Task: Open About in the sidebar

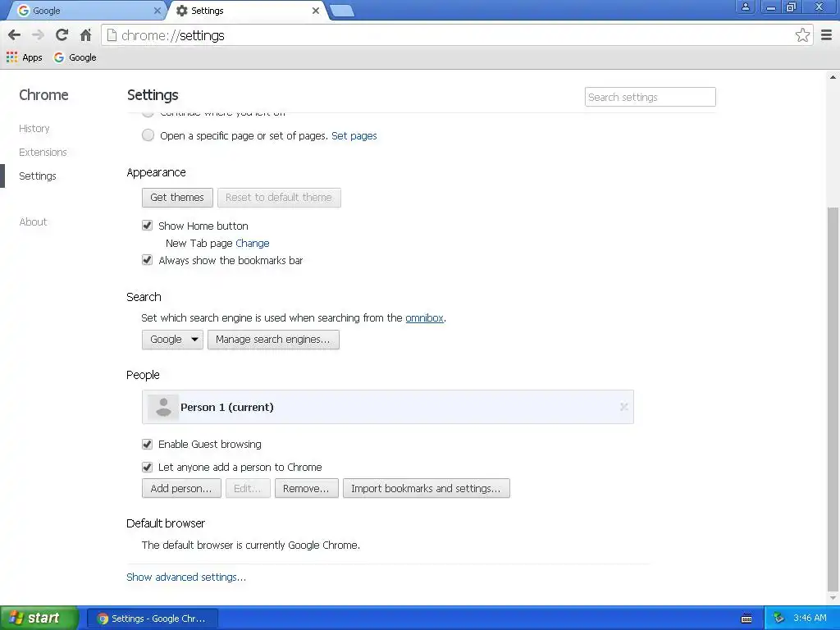Action: click(x=33, y=221)
